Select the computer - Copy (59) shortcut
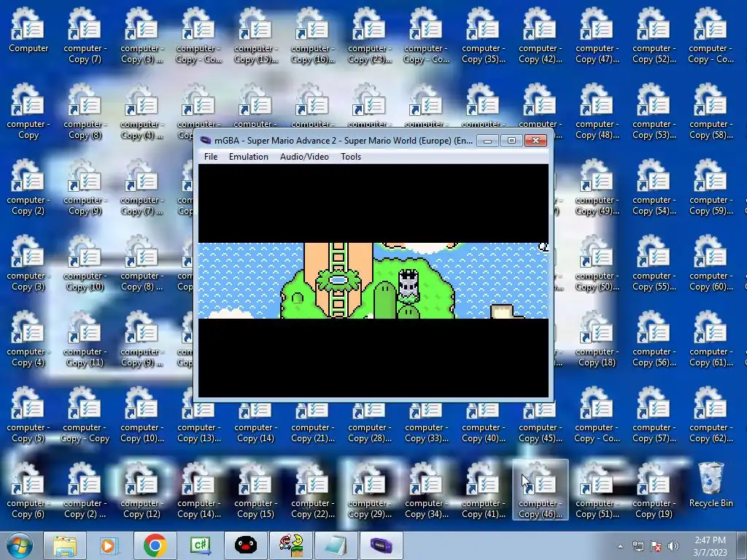 [711, 187]
